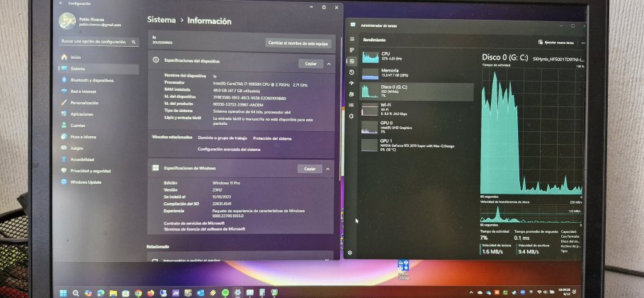Open Startup apps page in Task Manager

point(351,83)
